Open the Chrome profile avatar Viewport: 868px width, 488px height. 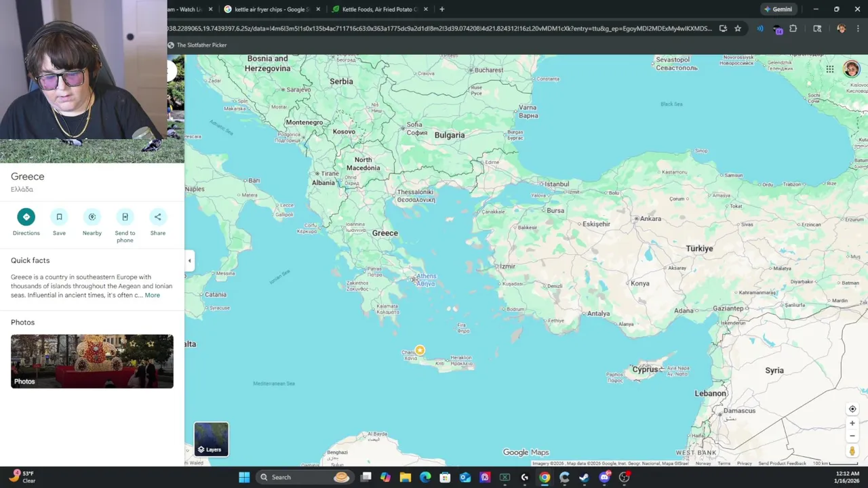(842, 28)
